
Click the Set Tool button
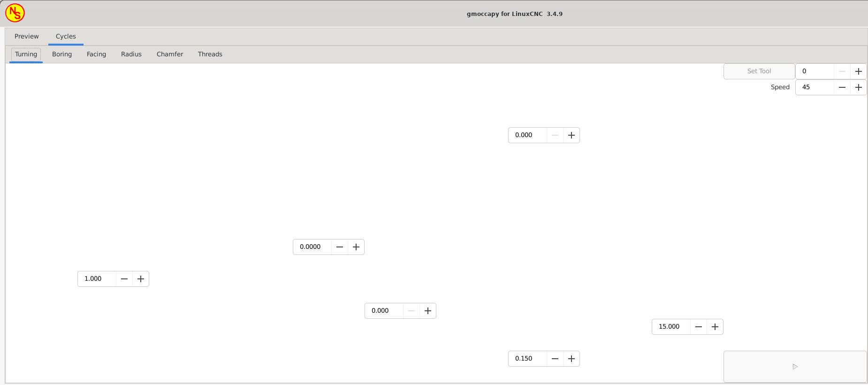(759, 71)
